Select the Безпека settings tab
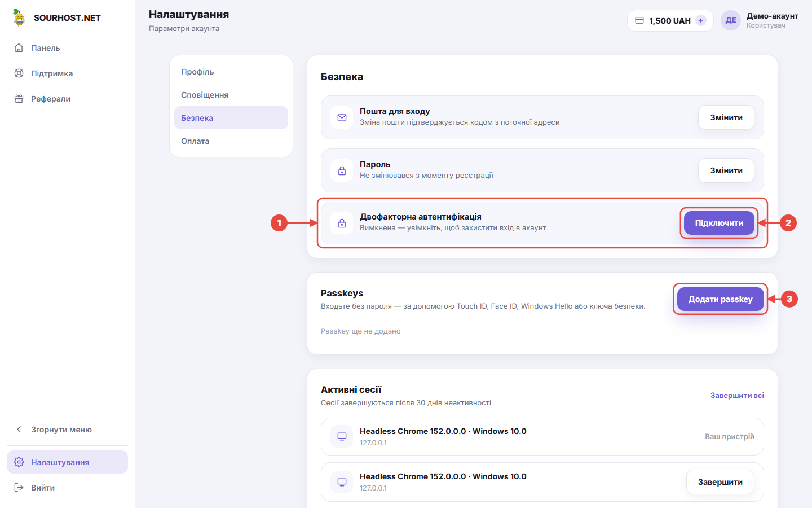 [231, 118]
